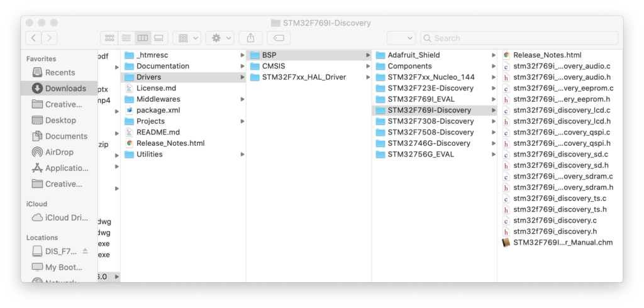The height and width of the screenshot is (308, 644).
Task: Open the empty dropdown beside search
Action: (x=401, y=38)
